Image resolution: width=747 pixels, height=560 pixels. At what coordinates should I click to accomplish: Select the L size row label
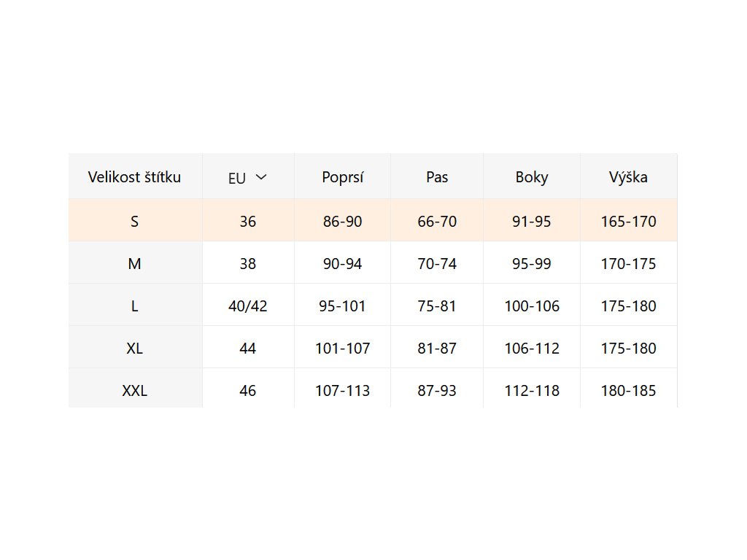[134, 306]
